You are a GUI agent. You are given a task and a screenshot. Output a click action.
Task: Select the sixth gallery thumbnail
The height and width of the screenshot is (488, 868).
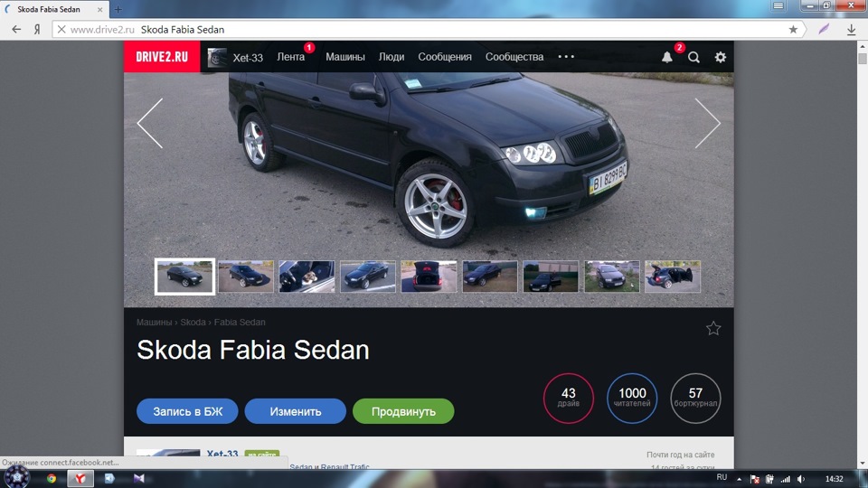click(x=490, y=277)
